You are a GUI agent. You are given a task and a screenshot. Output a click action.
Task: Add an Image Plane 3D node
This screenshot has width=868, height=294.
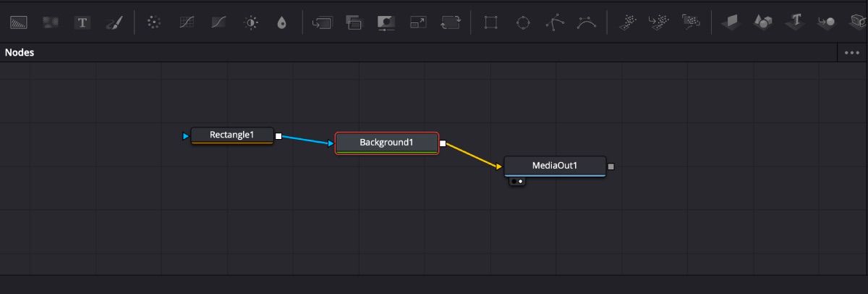click(730, 22)
